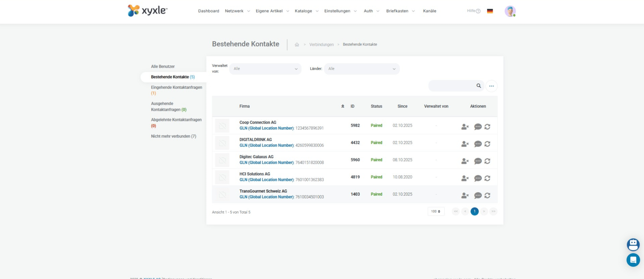Viewport: 644px width, 279px height.
Task: Refresh sync for Digitec Galaxus AG
Action: 487,161
